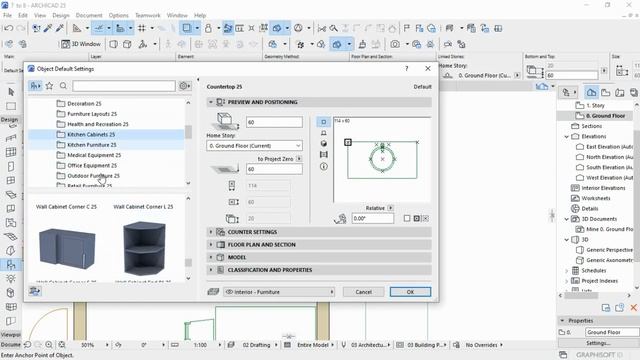
Task: Toggle the Relative angle option button
Action: (x=391, y=208)
